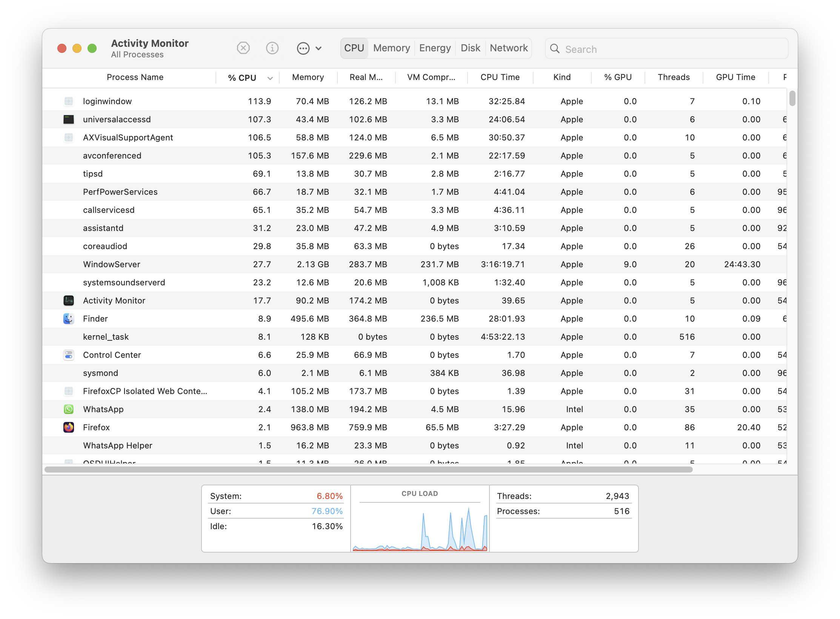Click the WhatsApp icon in process list
Viewport: 840px width, 619px height.
click(x=69, y=409)
